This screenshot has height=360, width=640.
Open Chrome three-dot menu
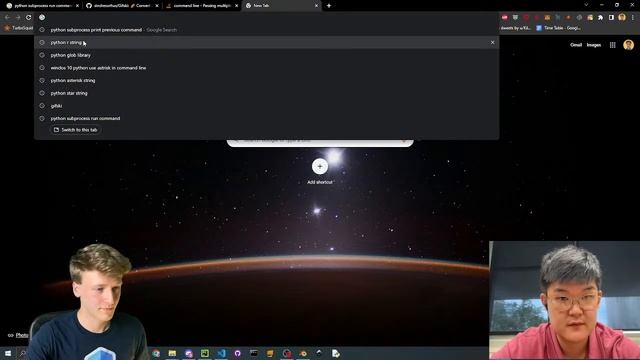[633, 18]
